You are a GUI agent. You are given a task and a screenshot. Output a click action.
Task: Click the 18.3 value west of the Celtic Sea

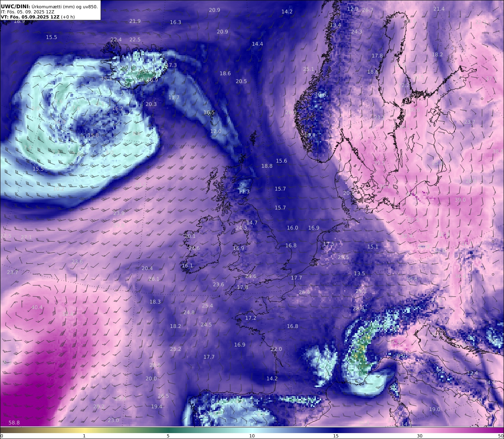click(155, 302)
